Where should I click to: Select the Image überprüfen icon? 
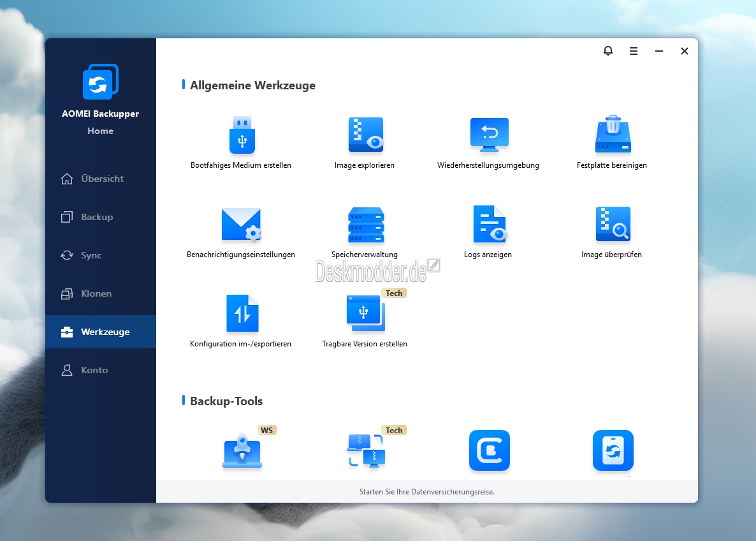click(x=613, y=225)
